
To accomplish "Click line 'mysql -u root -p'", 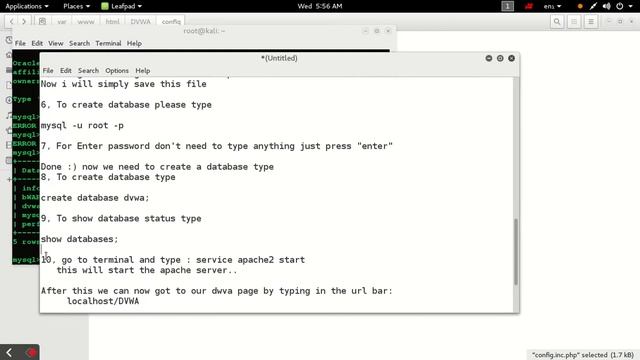I will pyautogui.click(x=82, y=125).
